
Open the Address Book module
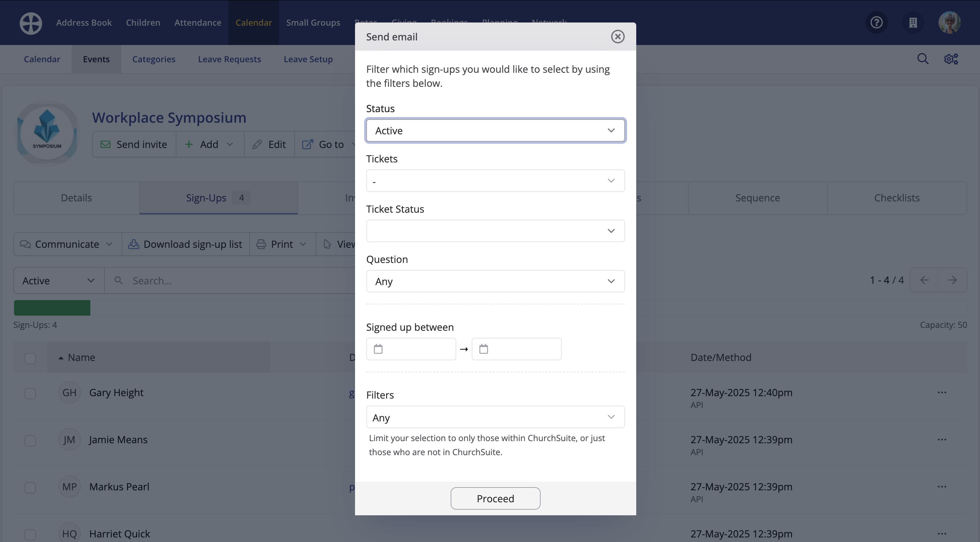[x=84, y=23]
